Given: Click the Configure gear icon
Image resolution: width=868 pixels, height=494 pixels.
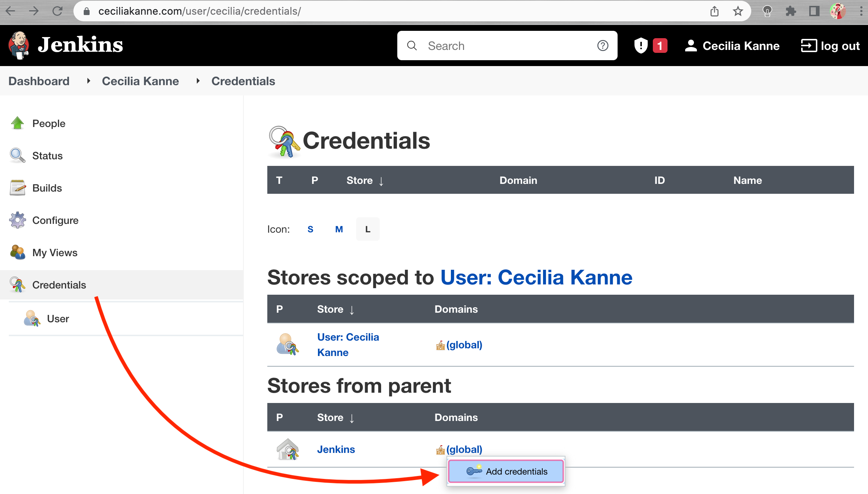Looking at the screenshot, I should pyautogui.click(x=17, y=220).
